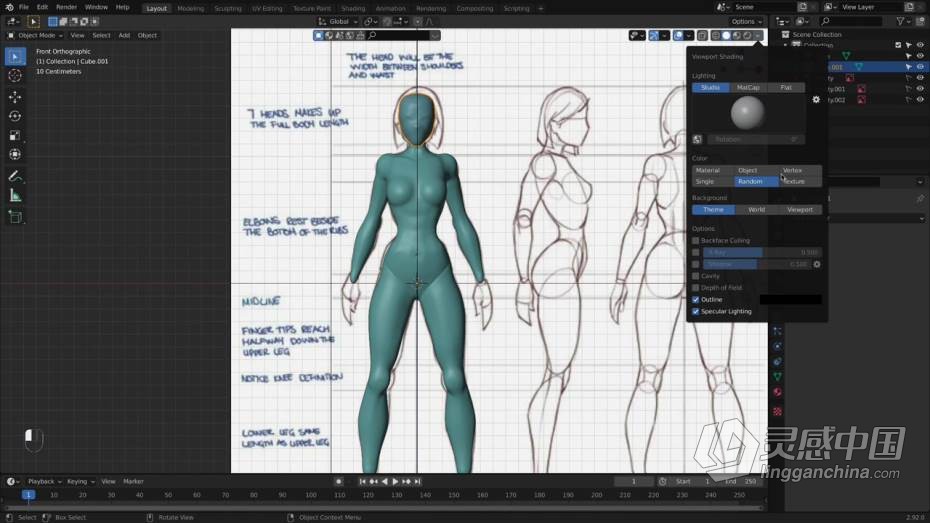Disable Specular Lighting checkbox
The height and width of the screenshot is (523, 930).
tap(696, 311)
